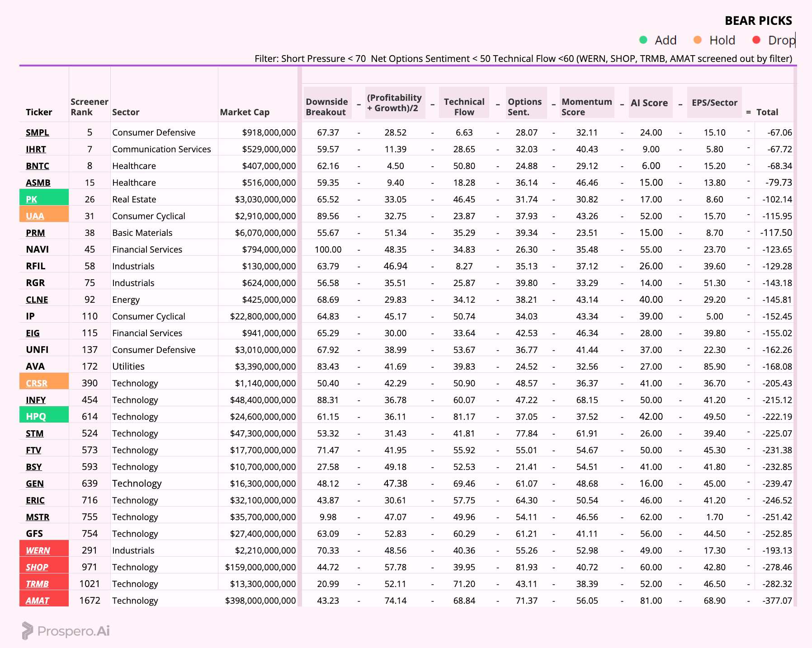Click the BEAR PICKS title

point(758,21)
